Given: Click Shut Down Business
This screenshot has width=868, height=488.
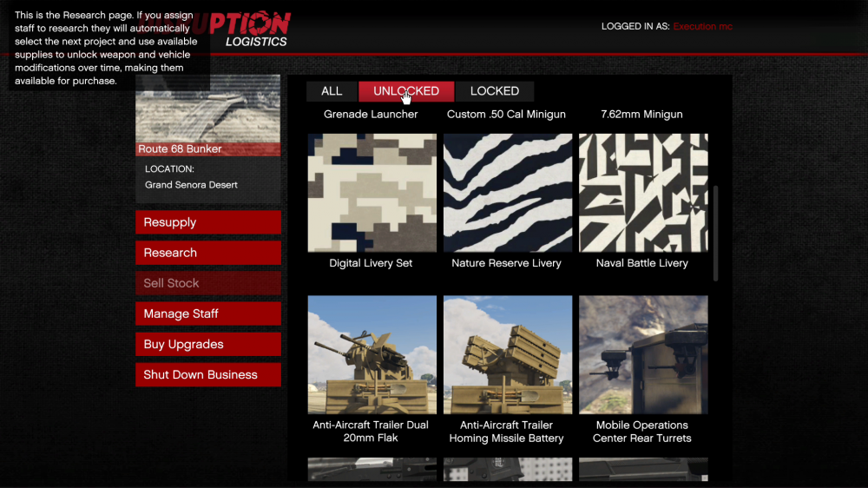Looking at the screenshot, I should 208,374.
